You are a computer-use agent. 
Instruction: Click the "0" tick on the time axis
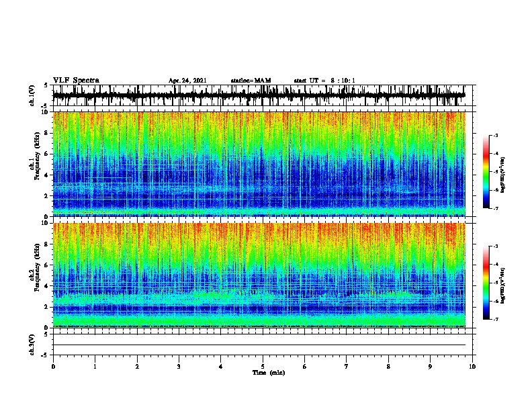53,367
